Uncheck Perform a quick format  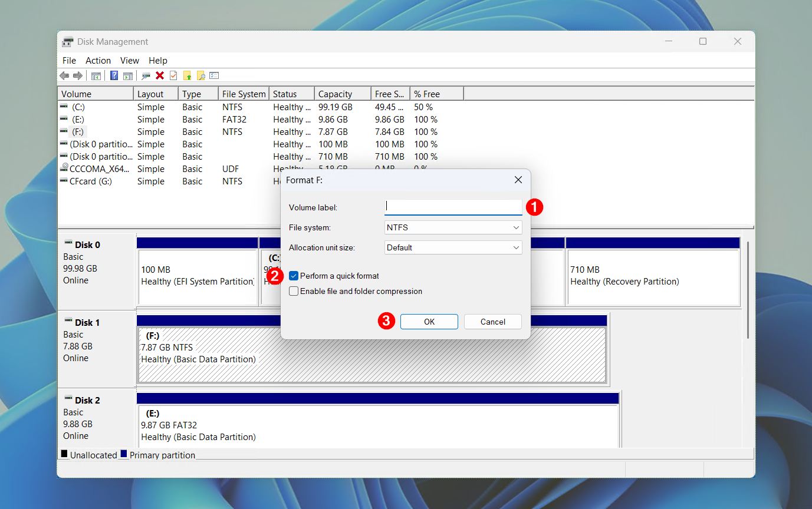[x=294, y=276]
